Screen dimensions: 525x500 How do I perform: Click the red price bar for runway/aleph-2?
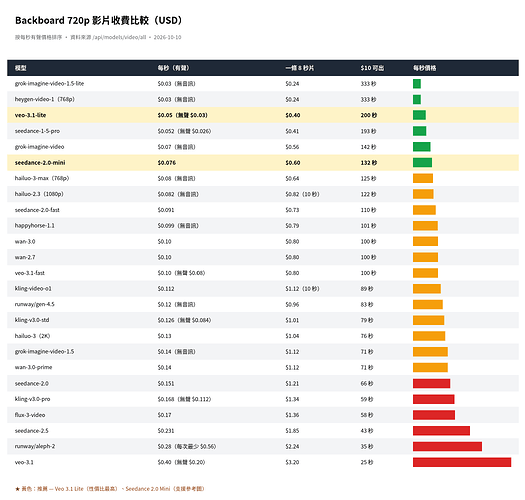447,446
